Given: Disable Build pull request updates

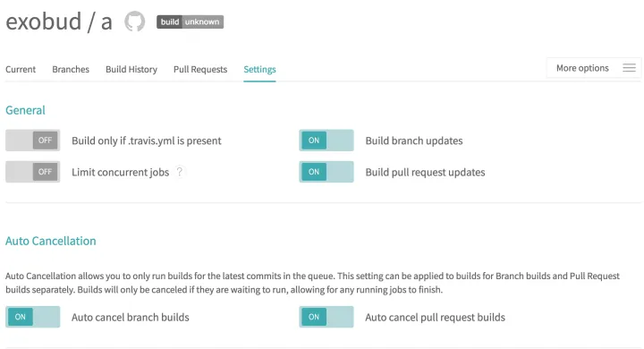Looking at the screenshot, I should [x=326, y=172].
